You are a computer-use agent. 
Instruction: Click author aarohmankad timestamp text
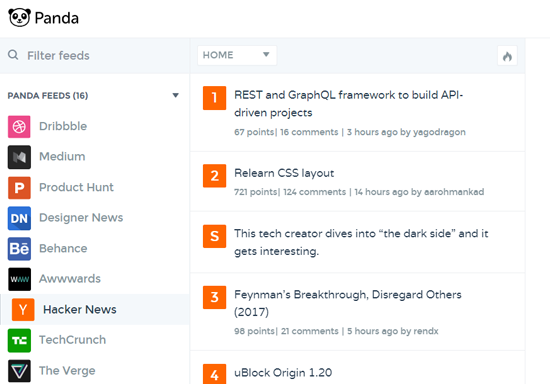tap(419, 192)
